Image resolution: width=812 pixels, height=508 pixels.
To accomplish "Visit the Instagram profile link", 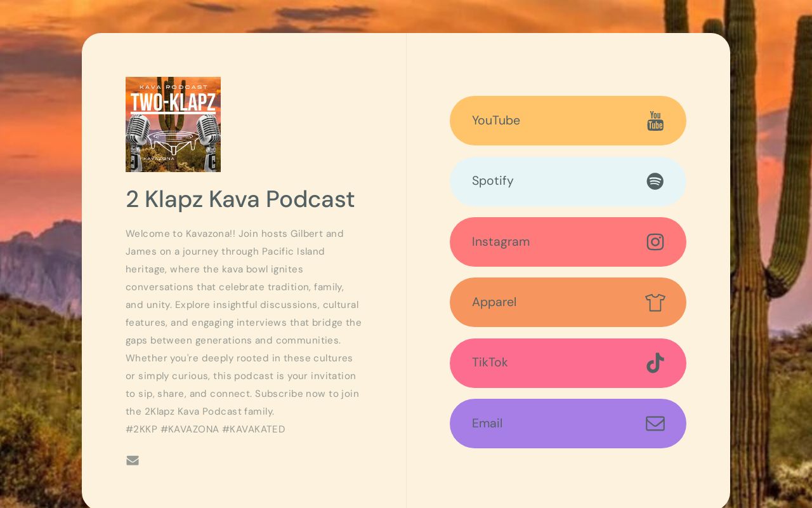I will point(568,242).
